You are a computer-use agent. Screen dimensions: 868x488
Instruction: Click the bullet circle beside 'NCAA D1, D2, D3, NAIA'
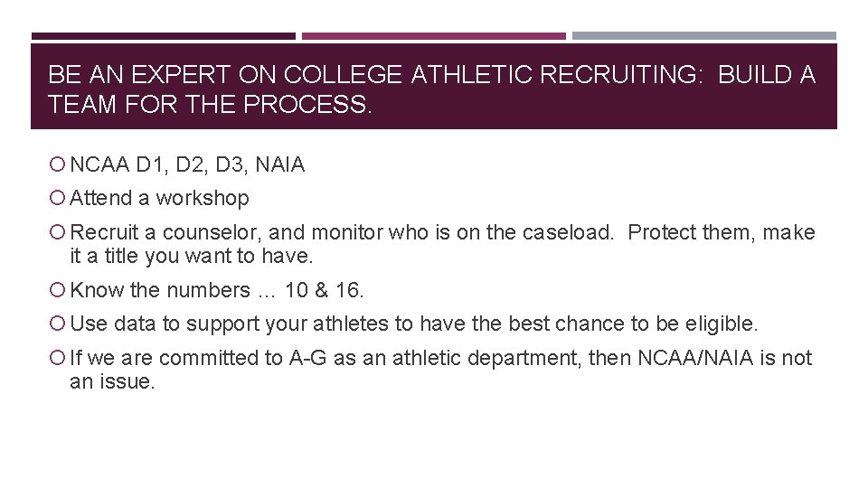click(58, 165)
